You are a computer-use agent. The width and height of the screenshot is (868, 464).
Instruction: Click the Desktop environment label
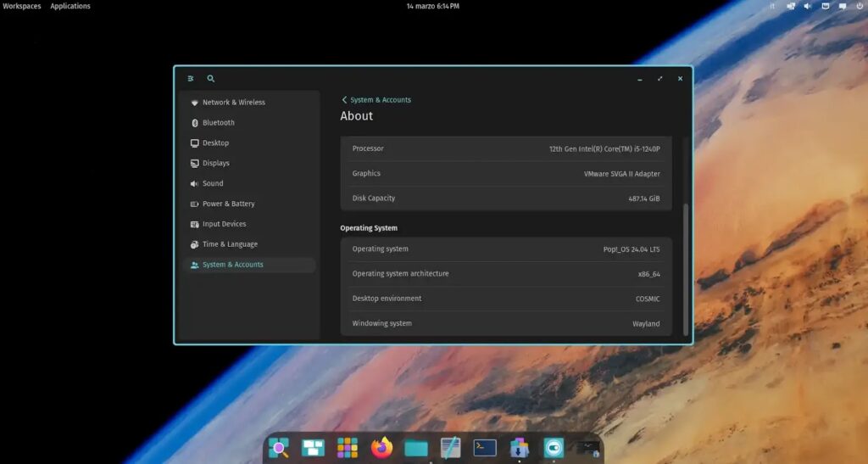pos(387,299)
